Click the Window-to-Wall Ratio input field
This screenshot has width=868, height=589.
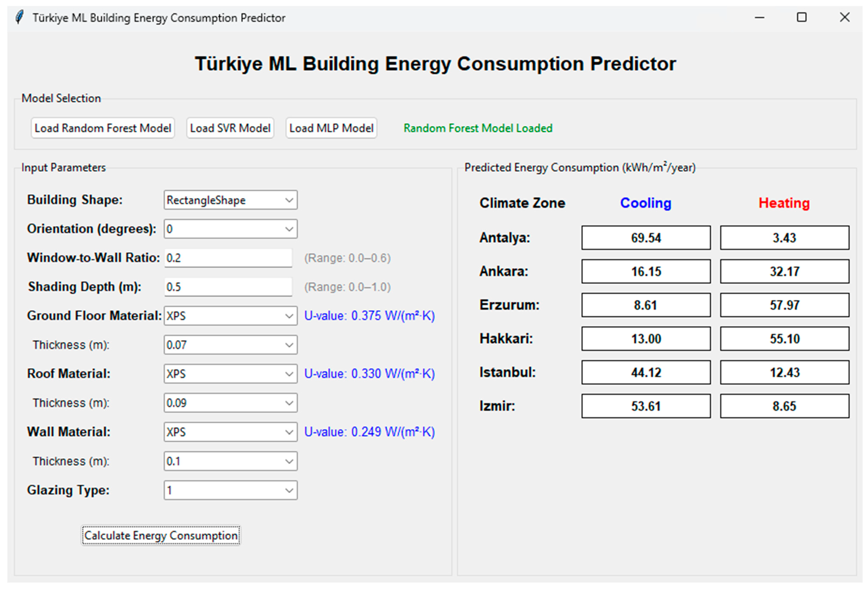click(228, 258)
